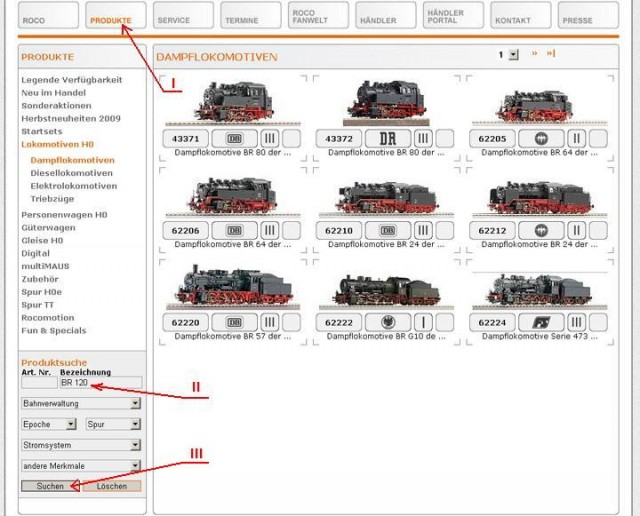The width and height of the screenshot is (640, 516).
Task: Click the epoch III icon for item 43371
Action: pyautogui.click(x=270, y=139)
